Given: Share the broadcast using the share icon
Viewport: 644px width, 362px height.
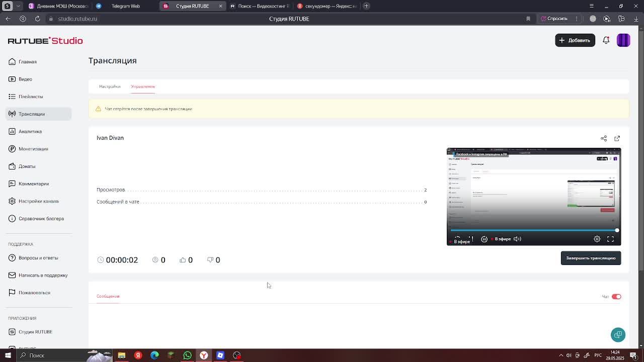Looking at the screenshot, I should click(604, 138).
